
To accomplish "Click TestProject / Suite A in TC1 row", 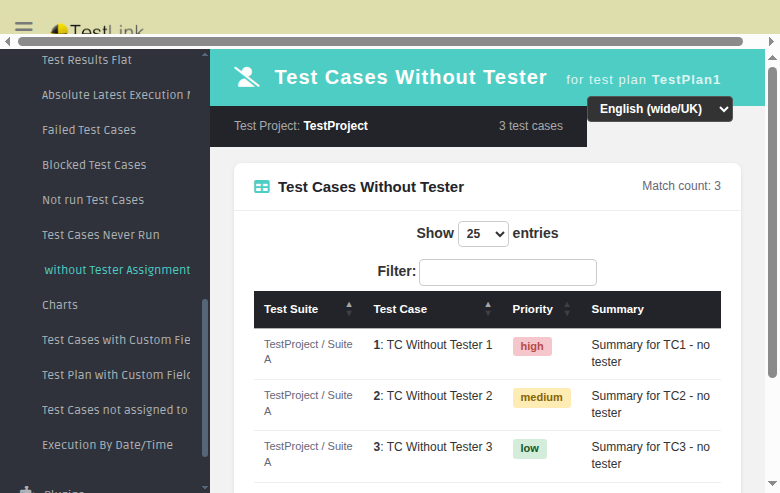I will [308, 352].
